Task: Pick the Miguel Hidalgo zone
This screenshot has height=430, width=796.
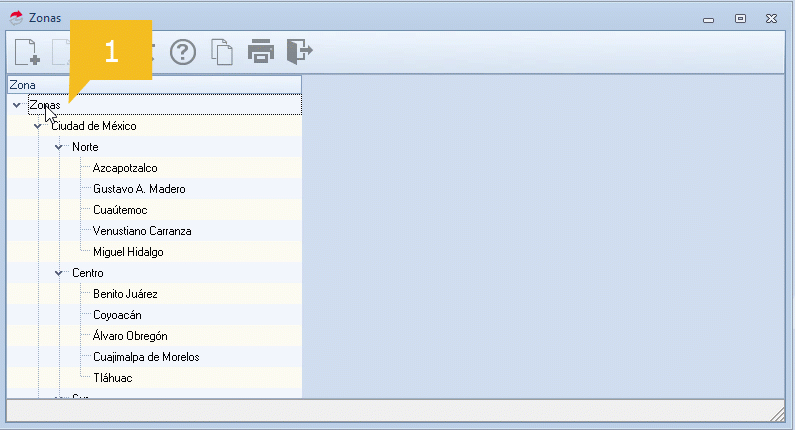Action: (x=128, y=252)
